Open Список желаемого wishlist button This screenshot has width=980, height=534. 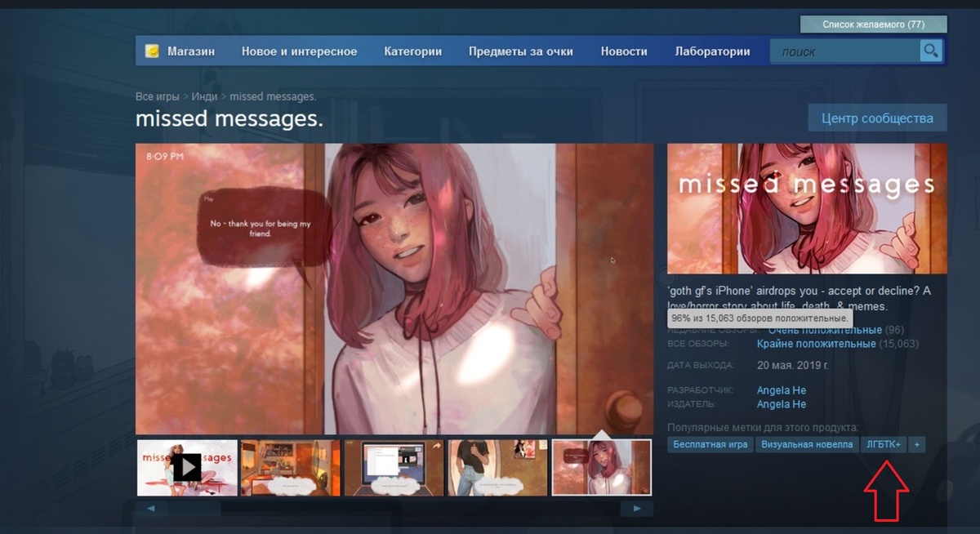click(x=874, y=24)
